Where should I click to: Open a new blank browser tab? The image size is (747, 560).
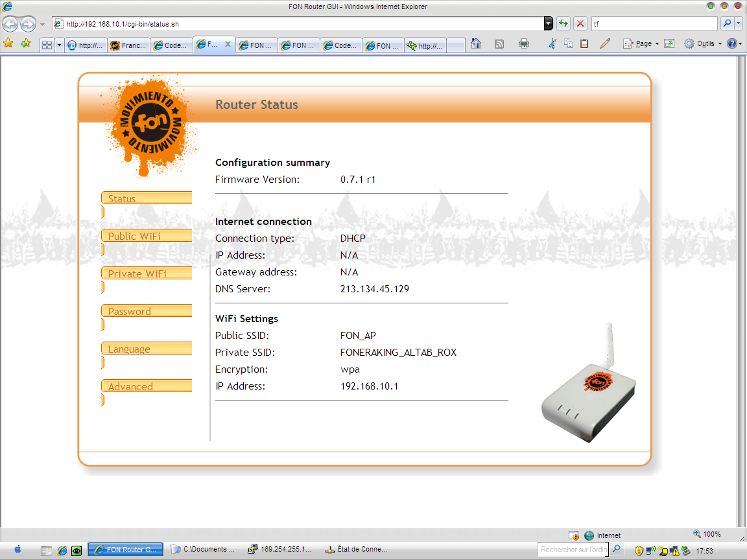(456, 45)
